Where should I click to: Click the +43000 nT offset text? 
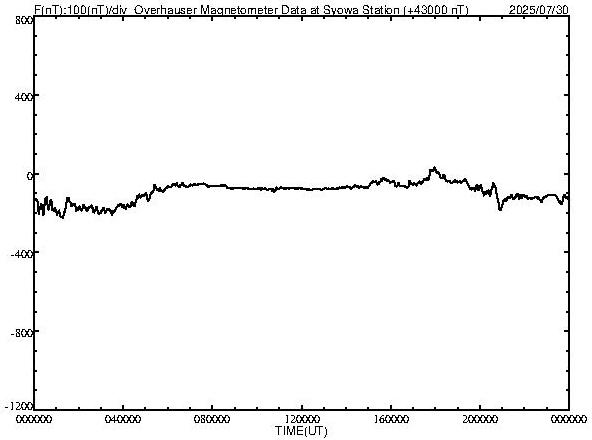tap(436, 10)
